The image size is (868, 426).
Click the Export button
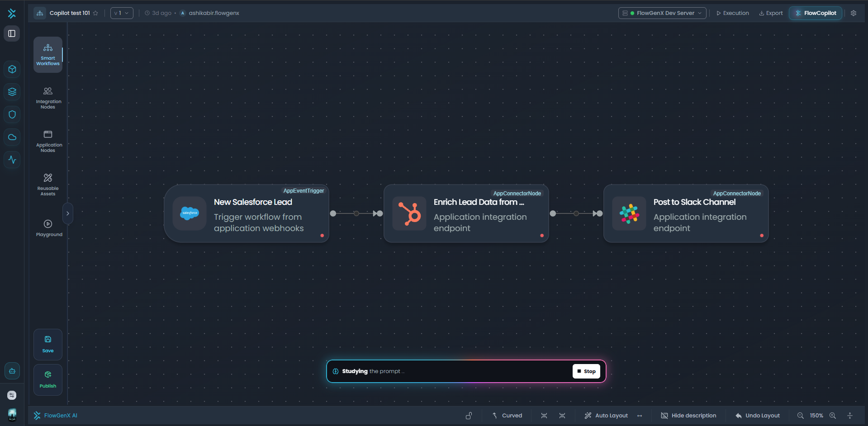[x=771, y=13]
